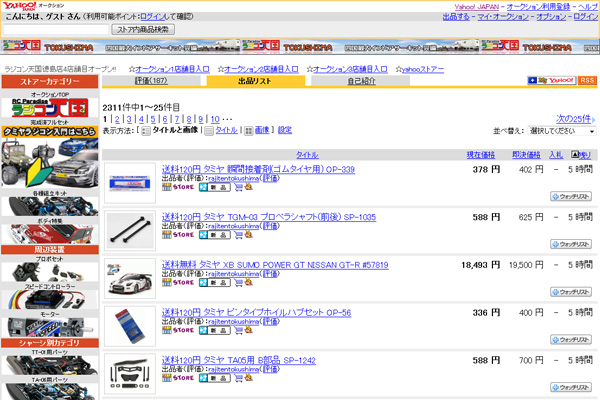The width and height of the screenshot is (600, 400).
Task: Open the 並べ替え sort dropdown
Action: click(x=562, y=131)
